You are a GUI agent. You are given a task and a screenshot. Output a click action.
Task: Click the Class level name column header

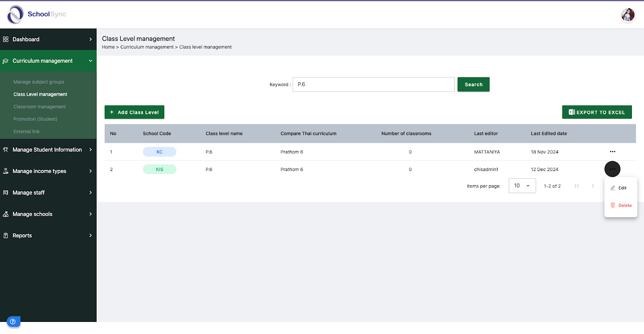coord(224,134)
